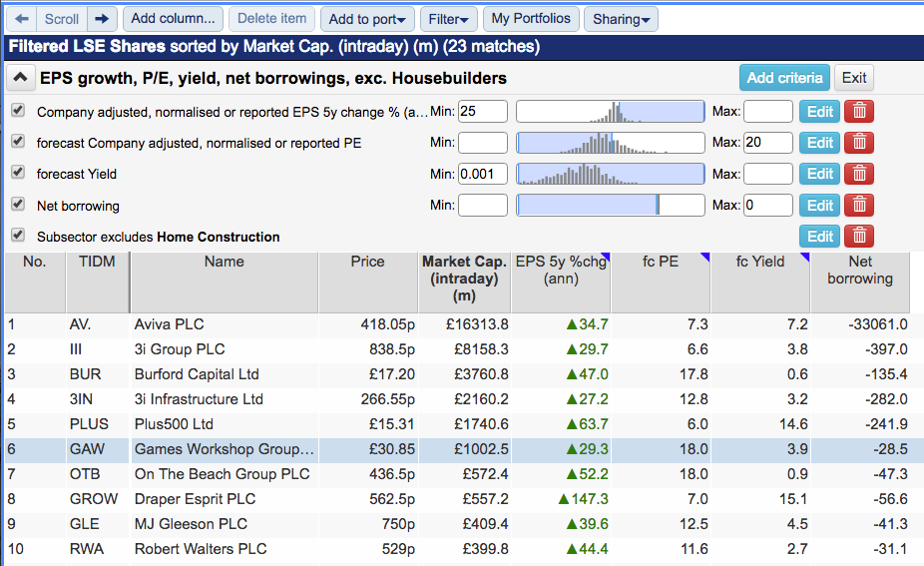
Task: Delete the forecast Yield criterion
Action: [859, 174]
